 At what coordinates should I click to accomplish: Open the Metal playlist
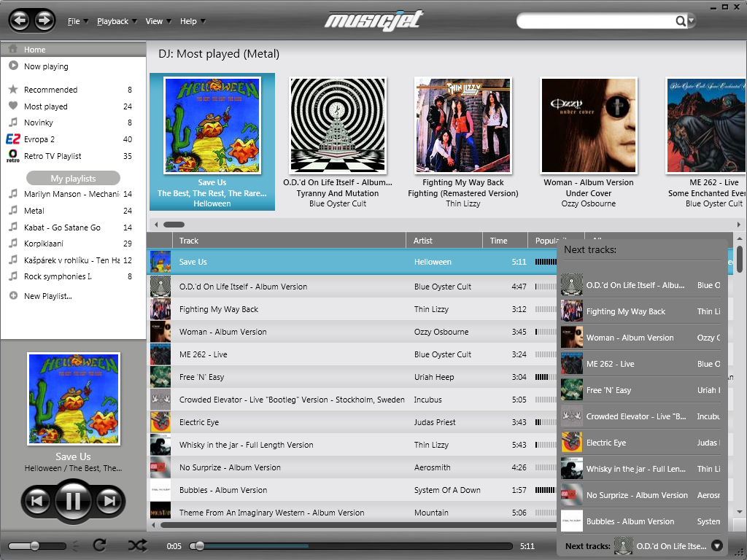click(x=74, y=211)
